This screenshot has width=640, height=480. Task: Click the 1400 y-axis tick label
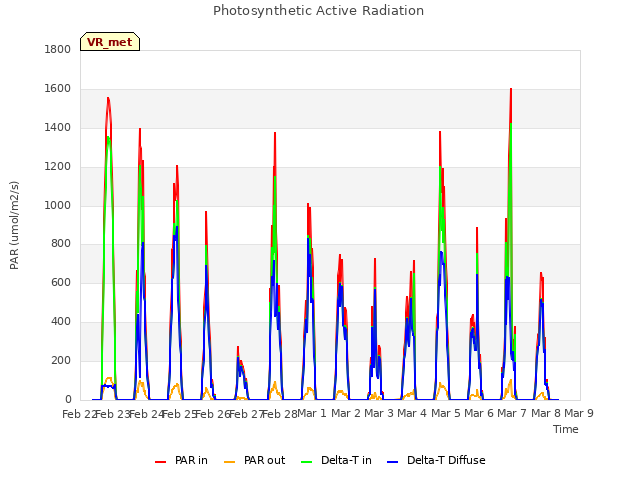click(58, 128)
